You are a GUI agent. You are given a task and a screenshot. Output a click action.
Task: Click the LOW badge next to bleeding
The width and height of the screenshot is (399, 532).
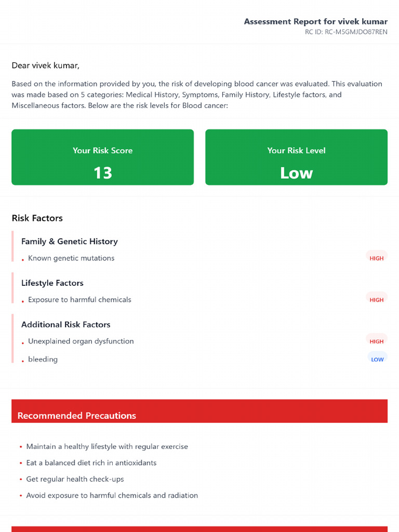(x=377, y=359)
